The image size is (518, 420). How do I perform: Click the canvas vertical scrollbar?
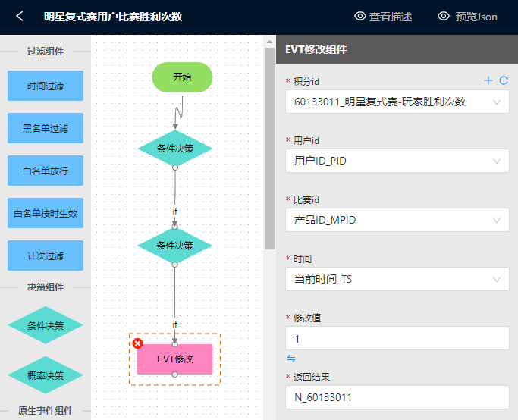pyautogui.click(x=269, y=152)
